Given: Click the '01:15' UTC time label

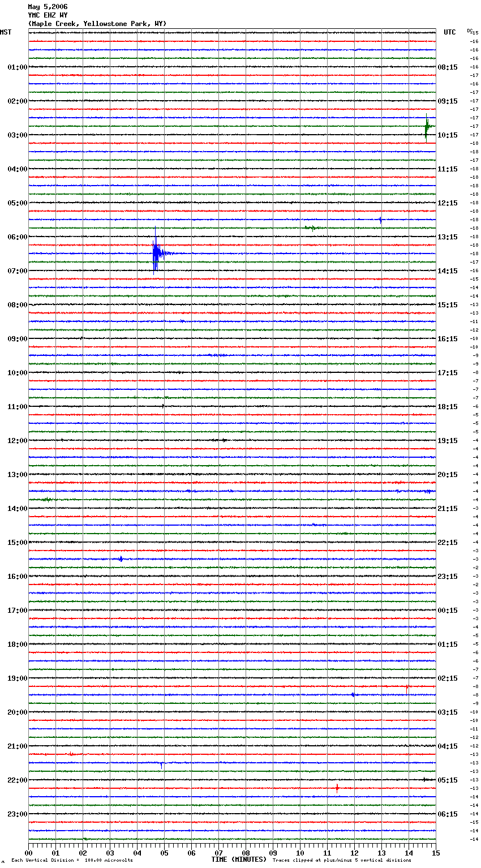Looking at the screenshot, I should tap(448, 644).
